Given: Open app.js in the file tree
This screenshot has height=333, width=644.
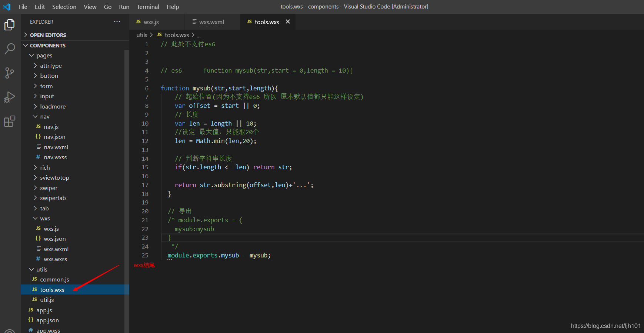Looking at the screenshot, I should (75, 310).
